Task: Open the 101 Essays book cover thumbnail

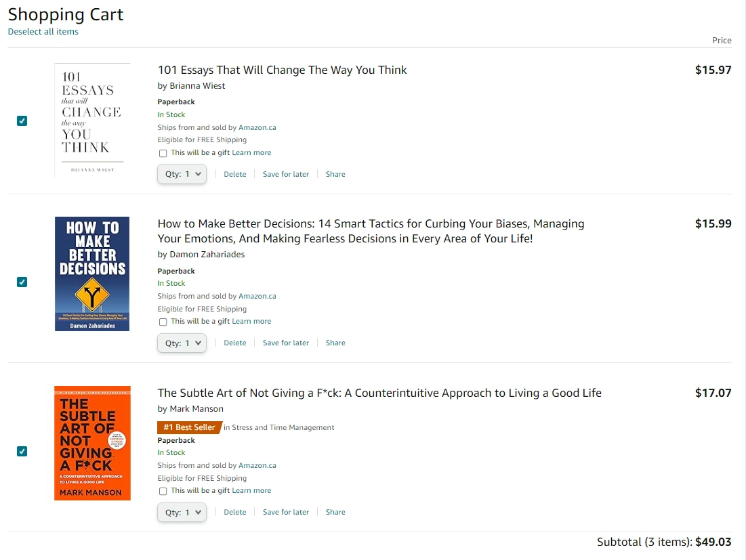Action: point(92,120)
